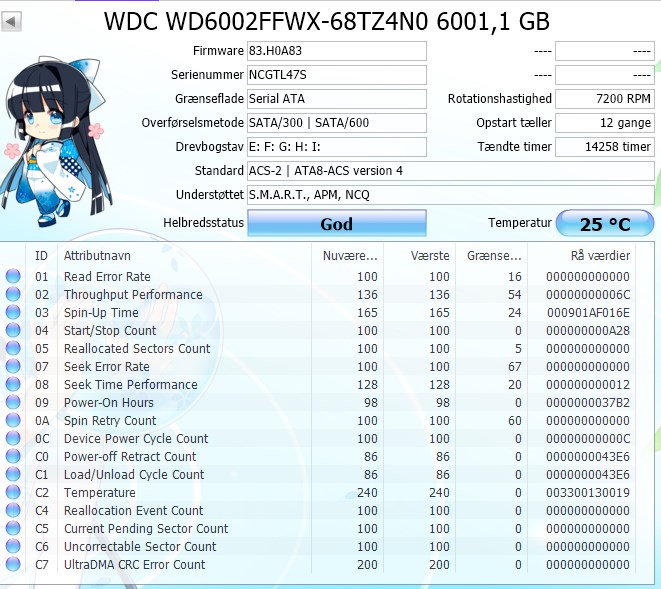The image size is (661, 589).
Task: Click the Standard field ACS-2 | ATA8-ACS version 4
Action: point(451,171)
